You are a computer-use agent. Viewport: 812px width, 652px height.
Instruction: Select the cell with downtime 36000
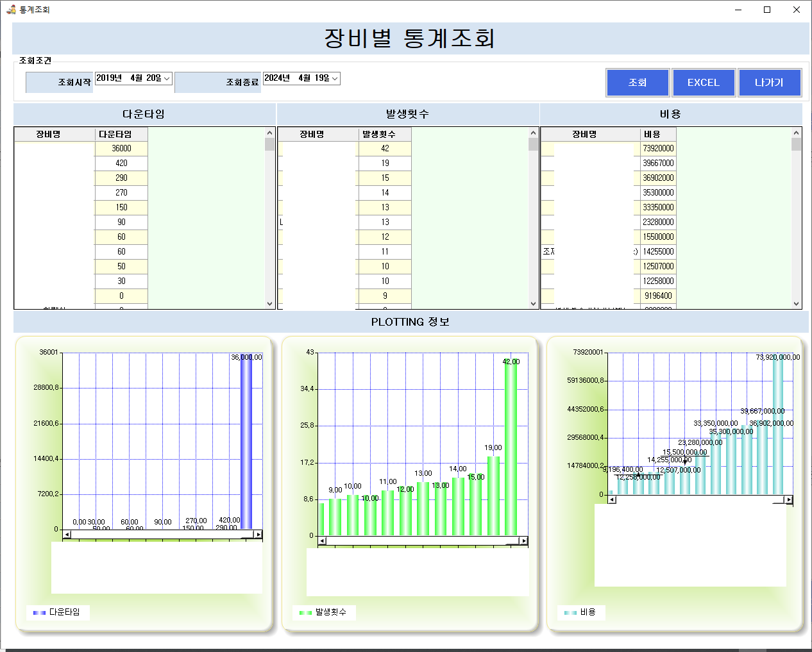pos(121,149)
